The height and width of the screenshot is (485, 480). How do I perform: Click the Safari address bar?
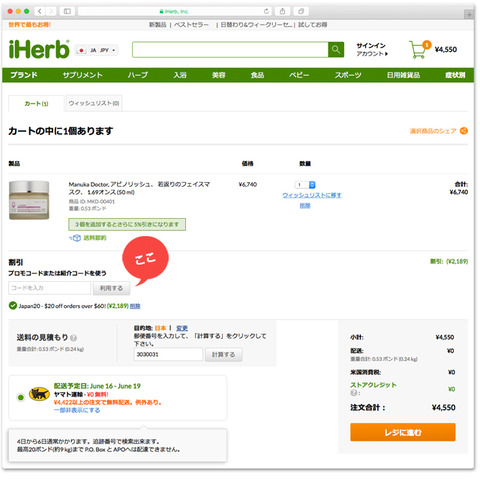coord(175,11)
